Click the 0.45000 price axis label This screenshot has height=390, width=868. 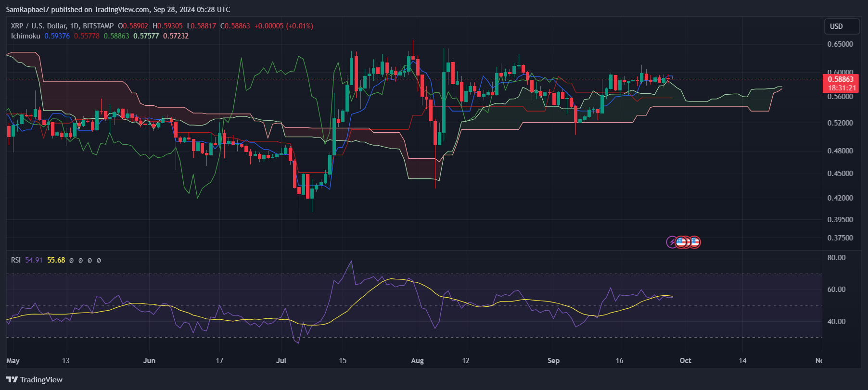[x=840, y=173]
